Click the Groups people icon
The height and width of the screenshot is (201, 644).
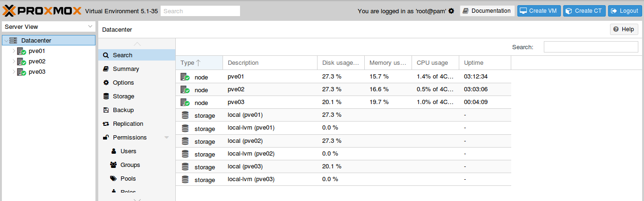pos(113,165)
